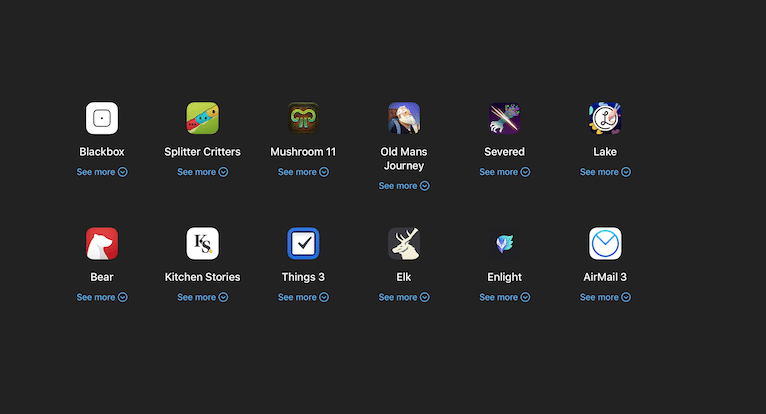Image resolution: width=766 pixels, height=414 pixels.
Task: Select the Elk deer icon
Action: [404, 243]
